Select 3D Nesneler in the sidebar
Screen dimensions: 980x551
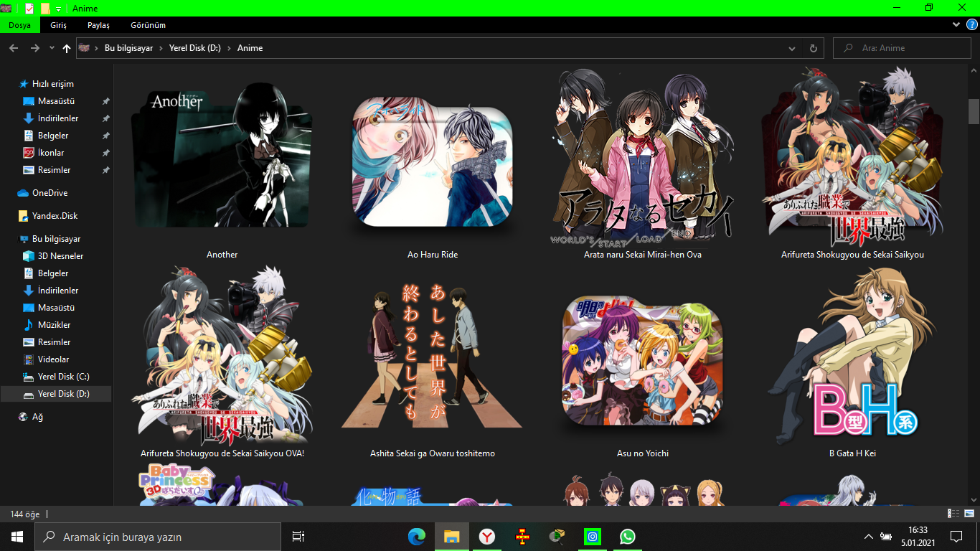(x=61, y=256)
